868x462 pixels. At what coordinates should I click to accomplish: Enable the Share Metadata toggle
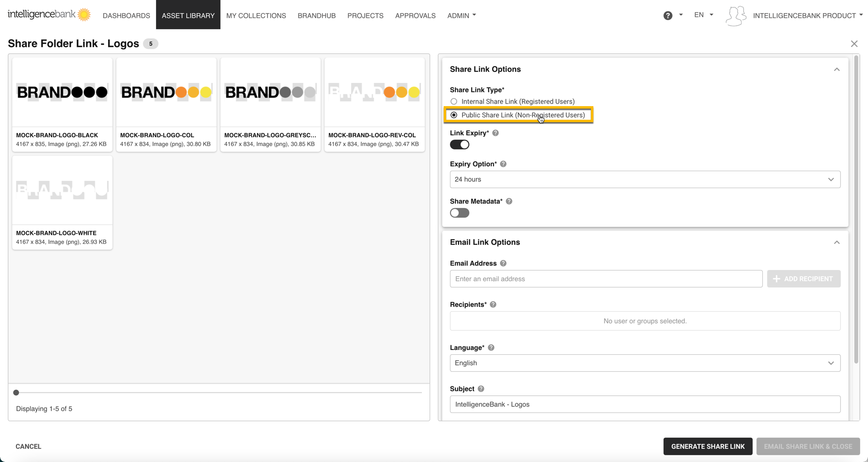(x=460, y=213)
